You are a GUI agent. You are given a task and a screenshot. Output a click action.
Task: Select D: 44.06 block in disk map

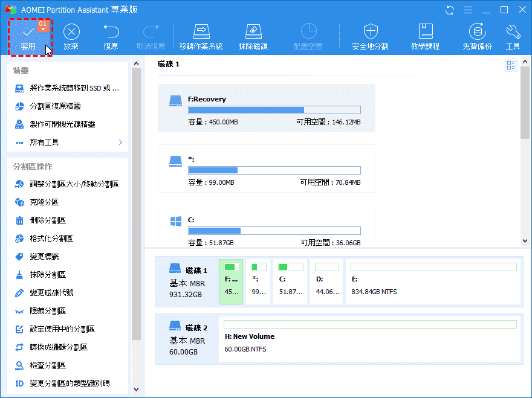(326, 281)
